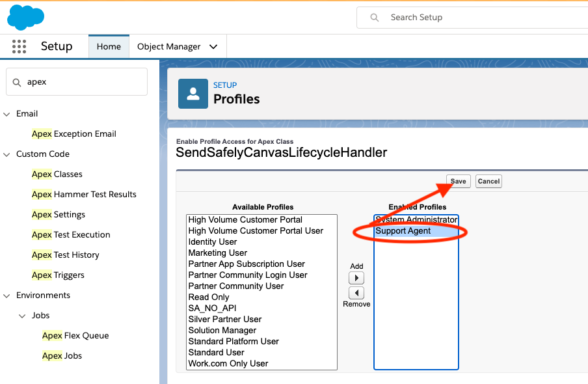Open Apex Jobs page
Image resolution: width=588 pixels, height=384 pixels.
(62, 356)
